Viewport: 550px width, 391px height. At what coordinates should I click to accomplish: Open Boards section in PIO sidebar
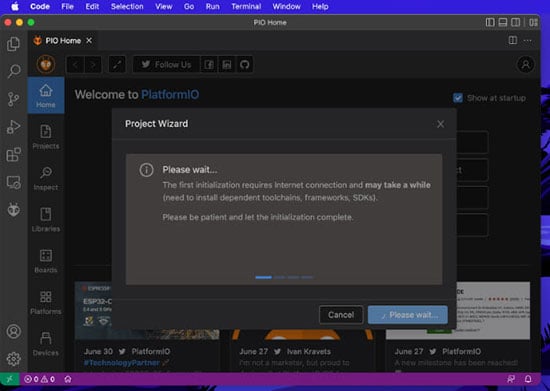coord(46,261)
